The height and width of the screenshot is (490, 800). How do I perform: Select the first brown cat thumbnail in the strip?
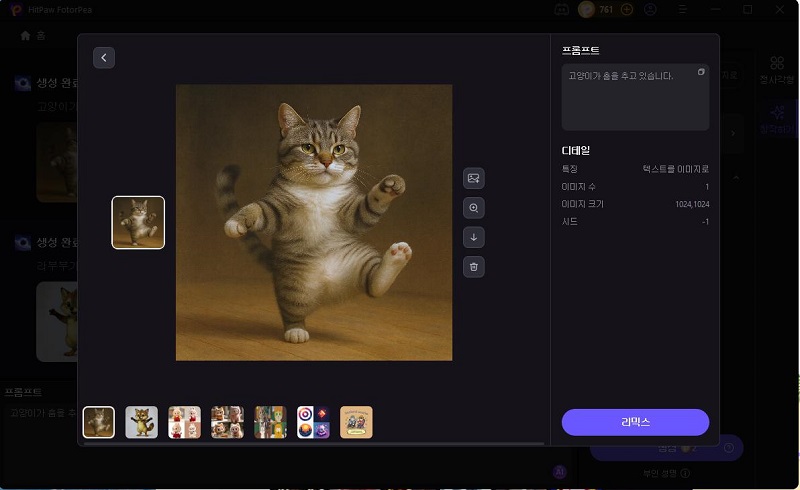coord(99,422)
